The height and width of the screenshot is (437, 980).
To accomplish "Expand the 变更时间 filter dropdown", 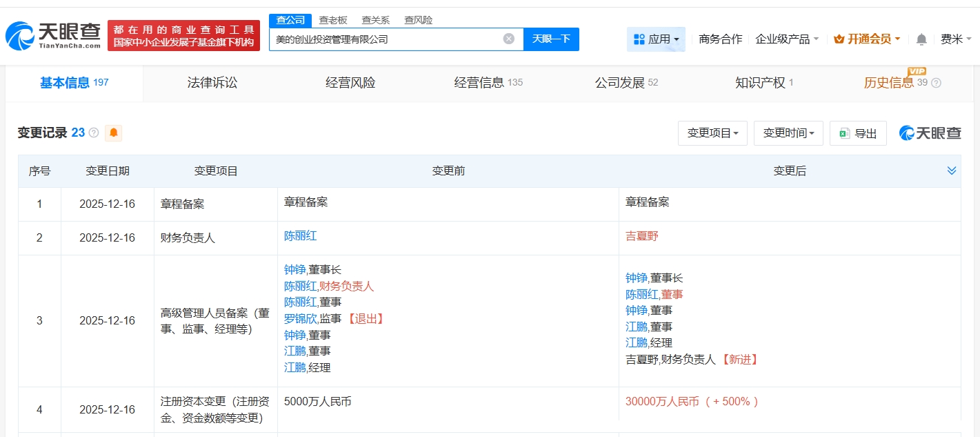I will (788, 133).
